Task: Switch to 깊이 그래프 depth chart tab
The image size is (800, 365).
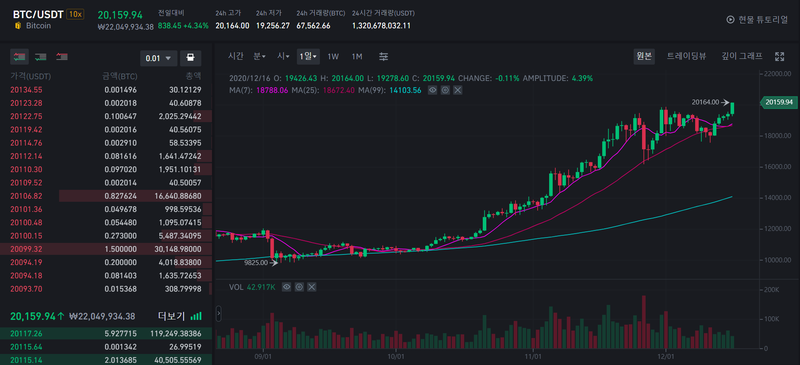Action: click(x=742, y=57)
